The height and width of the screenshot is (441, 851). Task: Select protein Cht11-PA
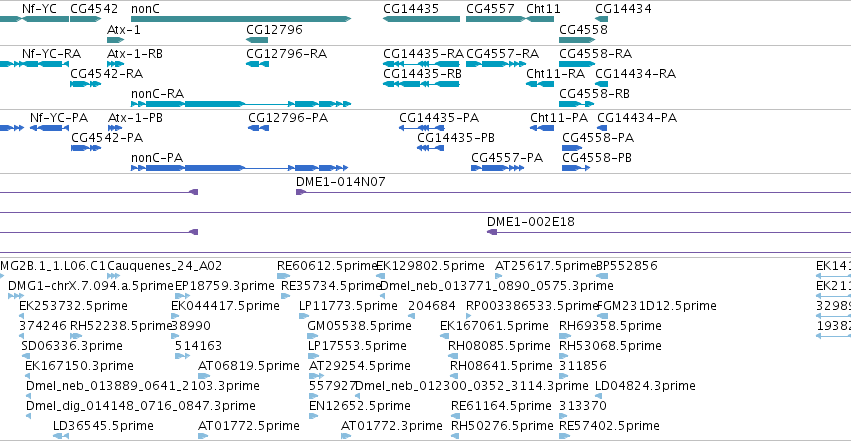(x=542, y=127)
